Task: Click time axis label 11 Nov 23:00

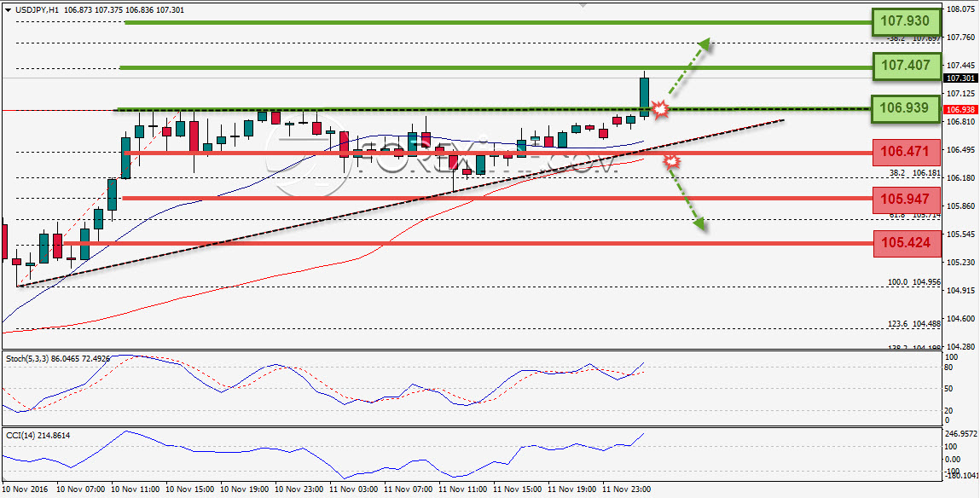Action: tap(626, 489)
